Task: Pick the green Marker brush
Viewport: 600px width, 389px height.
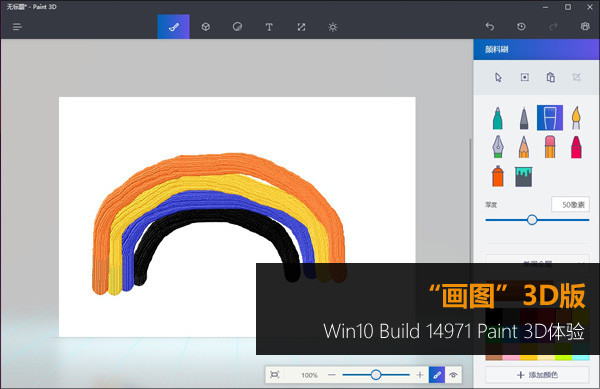Action: pyautogui.click(x=497, y=118)
